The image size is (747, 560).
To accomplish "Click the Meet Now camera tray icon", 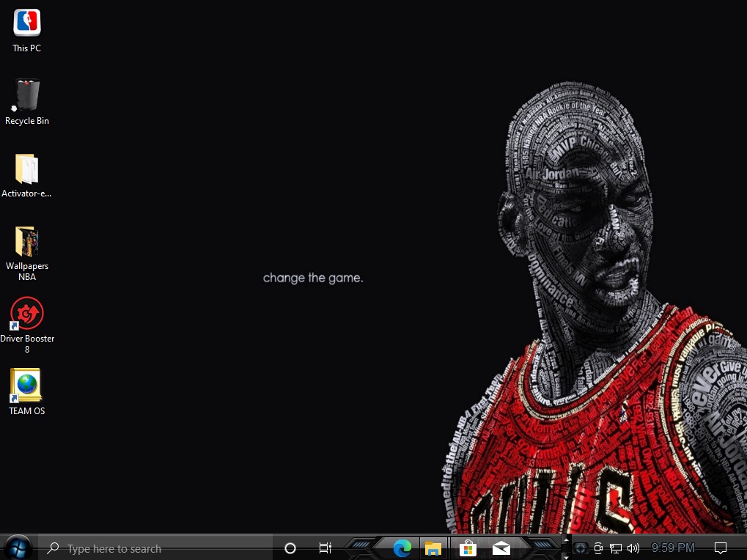I will (x=598, y=548).
